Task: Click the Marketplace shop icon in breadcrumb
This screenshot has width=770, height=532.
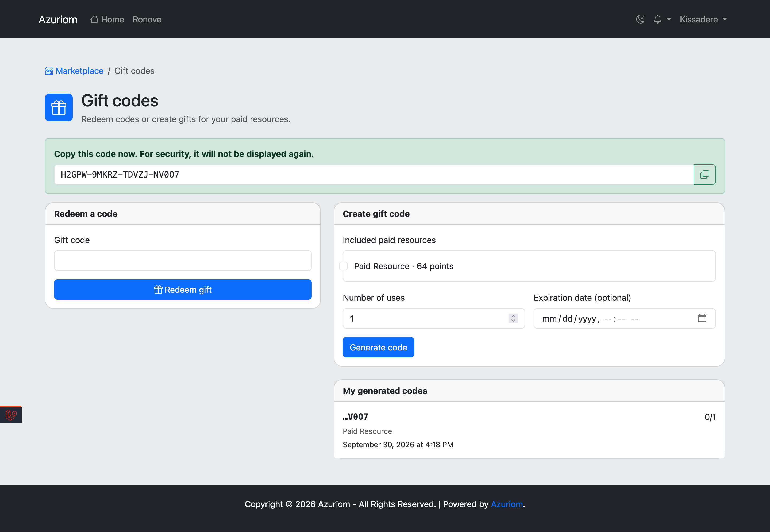Action: [49, 71]
